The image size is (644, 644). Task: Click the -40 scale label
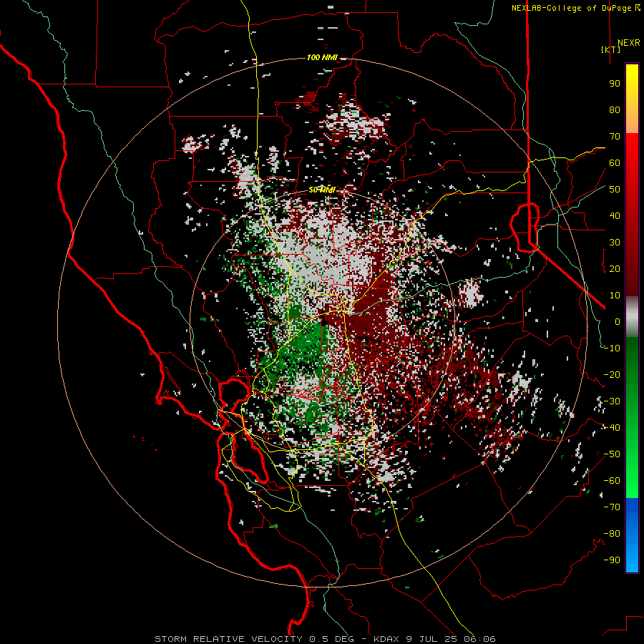[612, 428]
